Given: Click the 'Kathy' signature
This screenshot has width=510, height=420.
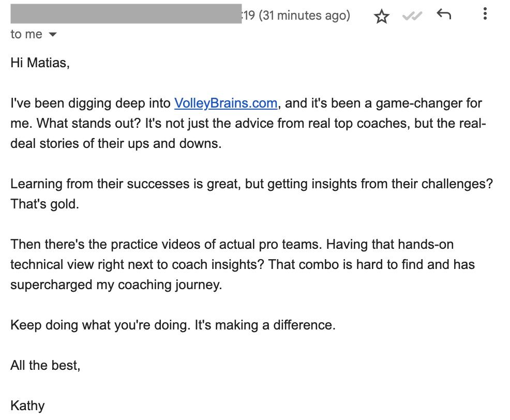Looking at the screenshot, I should coord(27,406).
